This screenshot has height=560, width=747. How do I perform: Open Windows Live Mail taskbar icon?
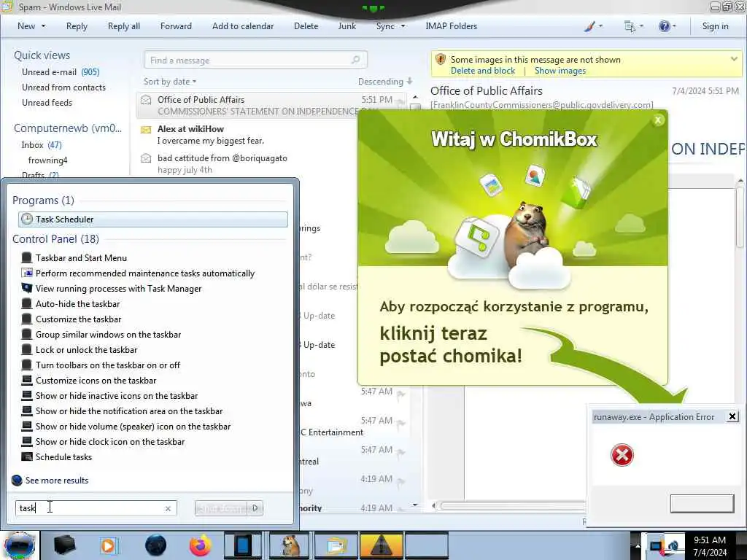[336, 545]
